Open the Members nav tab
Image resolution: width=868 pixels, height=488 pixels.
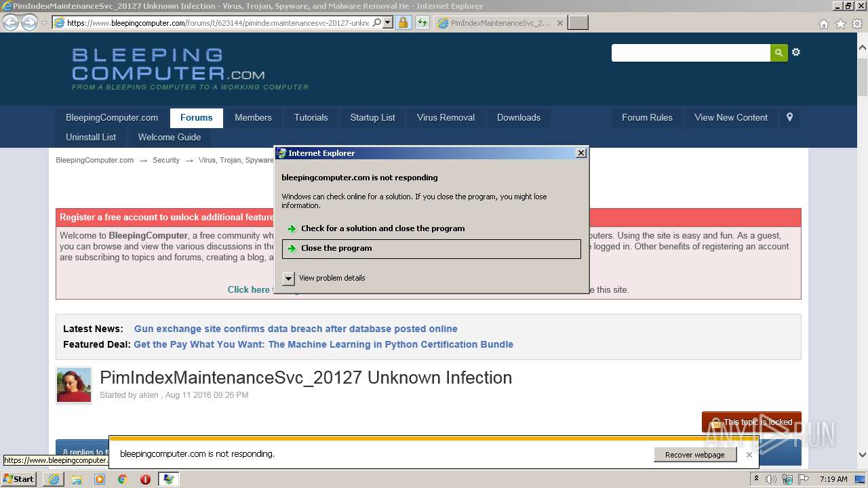253,117
